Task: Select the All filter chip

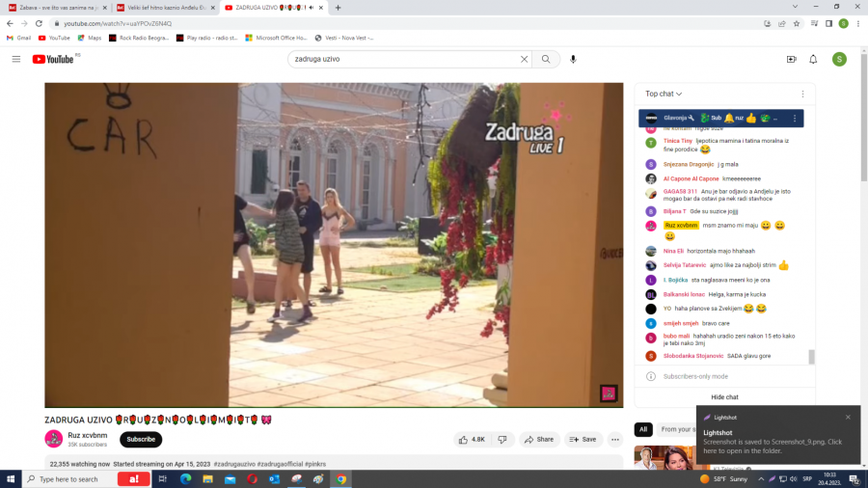Action: 643,429
